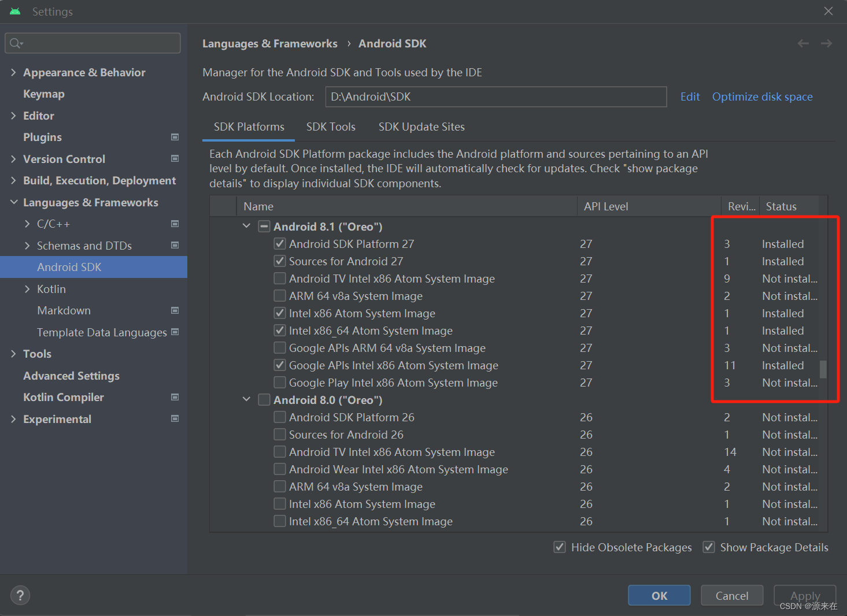Check Android SDK Platform 26

point(280,417)
